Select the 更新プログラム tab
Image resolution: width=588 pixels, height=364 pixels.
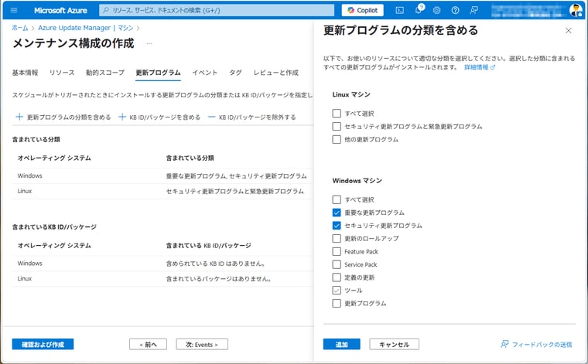pos(158,73)
